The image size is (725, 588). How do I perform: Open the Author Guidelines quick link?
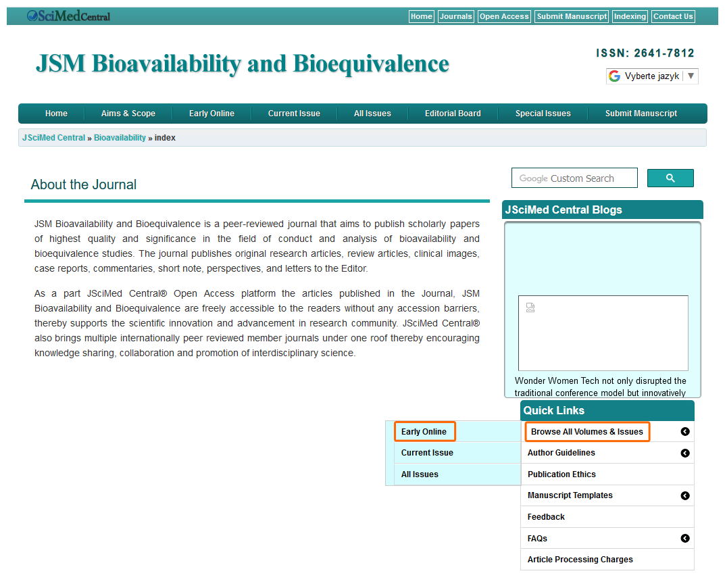pos(561,453)
